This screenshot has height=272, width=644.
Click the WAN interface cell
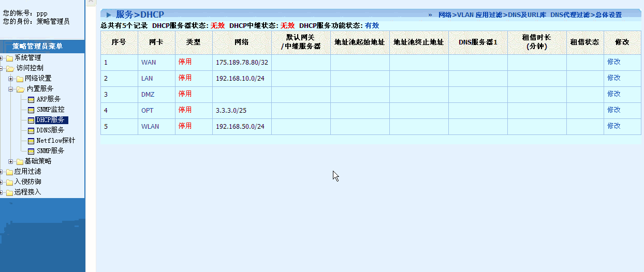156,63
